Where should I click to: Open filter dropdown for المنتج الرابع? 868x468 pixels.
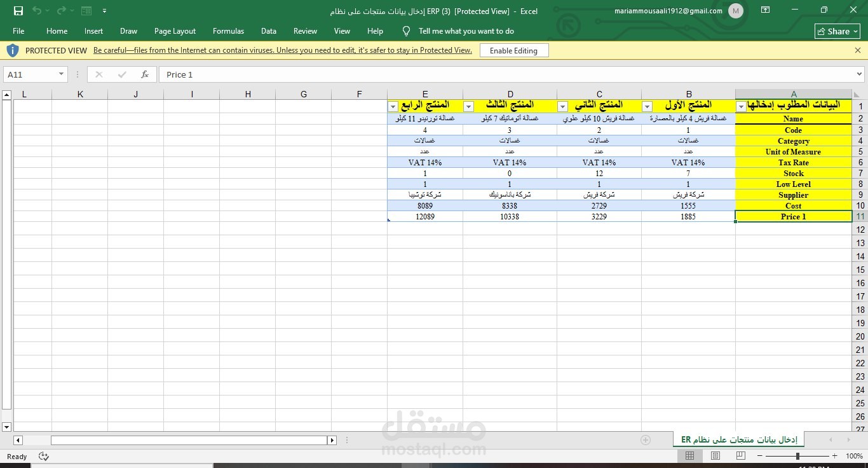[393, 106]
